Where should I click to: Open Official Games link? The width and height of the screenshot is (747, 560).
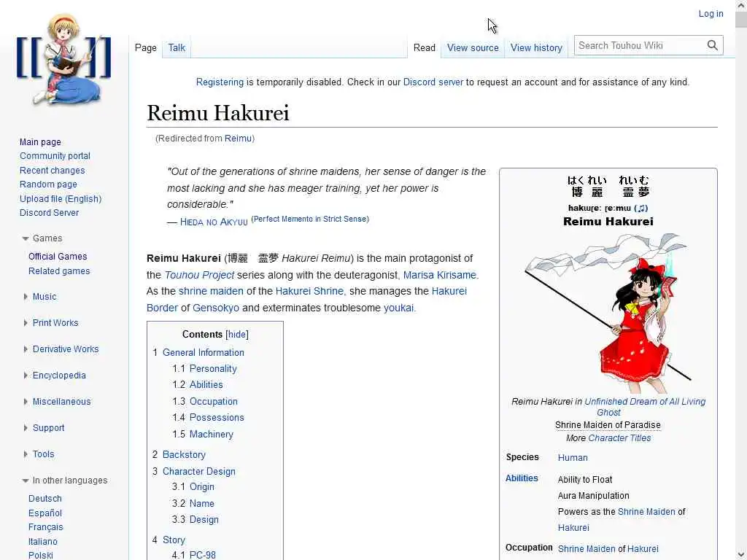tap(58, 256)
